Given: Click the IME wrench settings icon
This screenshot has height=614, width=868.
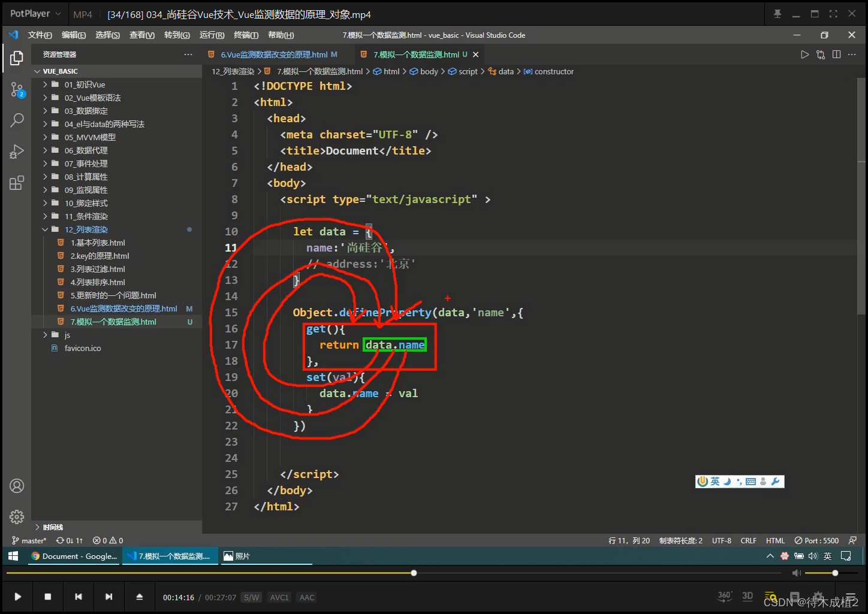Looking at the screenshot, I should [x=775, y=482].
